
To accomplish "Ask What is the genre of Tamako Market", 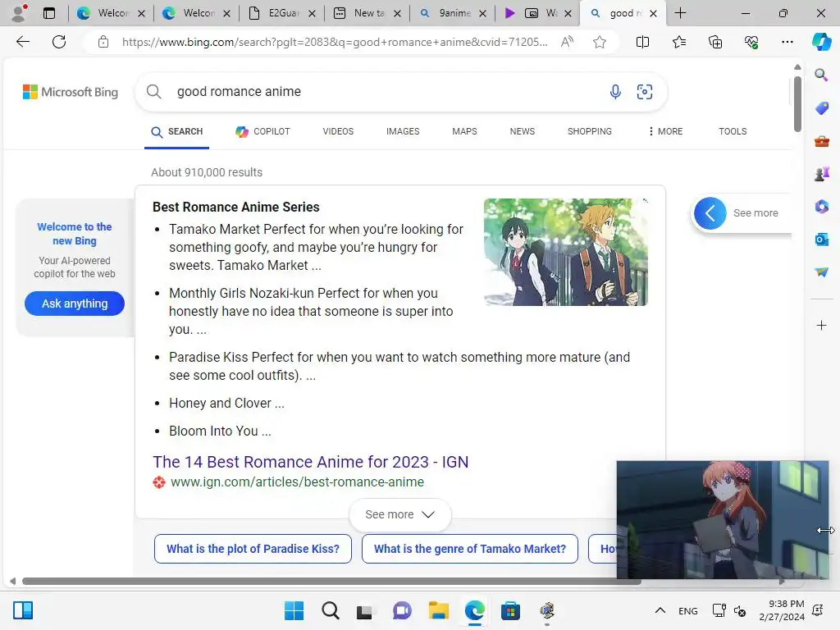I will click(x=470, y=549).
